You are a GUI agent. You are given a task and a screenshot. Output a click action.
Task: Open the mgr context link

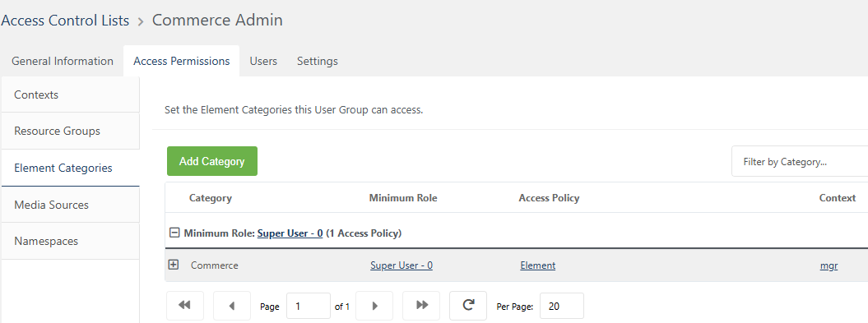[x=829, y=266]
